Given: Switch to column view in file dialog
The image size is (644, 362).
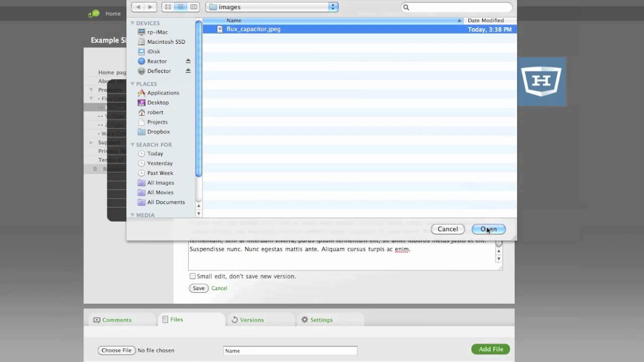Looking at the screenshot, I should (194, 7).
